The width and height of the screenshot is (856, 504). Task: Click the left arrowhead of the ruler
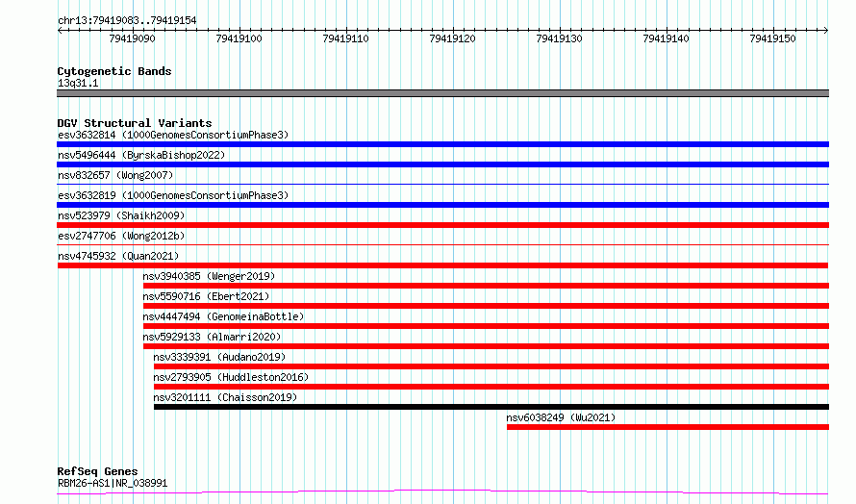(60, 31)
